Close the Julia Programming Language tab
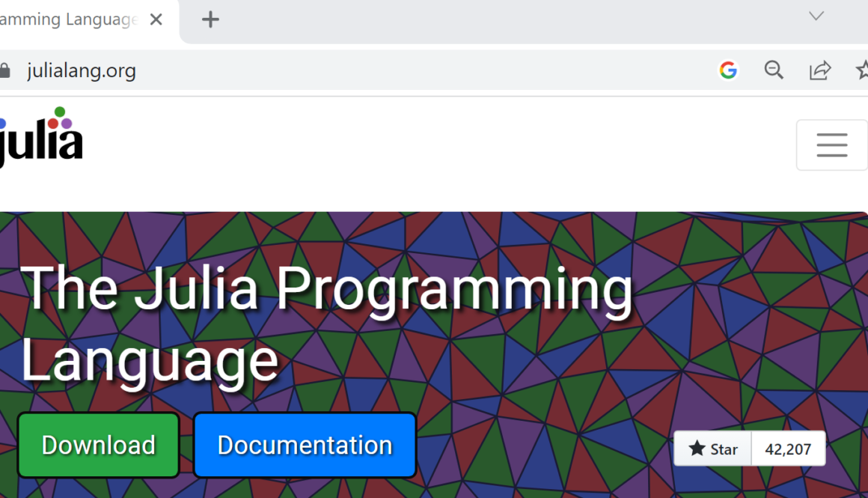Image resolution: width=868 pixels, height=498 pixels. pos(156,20)
